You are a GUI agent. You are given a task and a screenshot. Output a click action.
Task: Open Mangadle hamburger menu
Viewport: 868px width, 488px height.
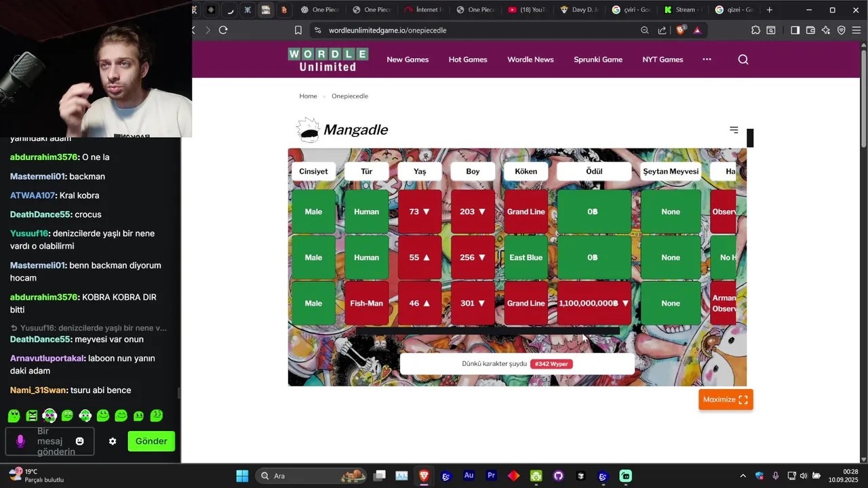coord(734,129)
